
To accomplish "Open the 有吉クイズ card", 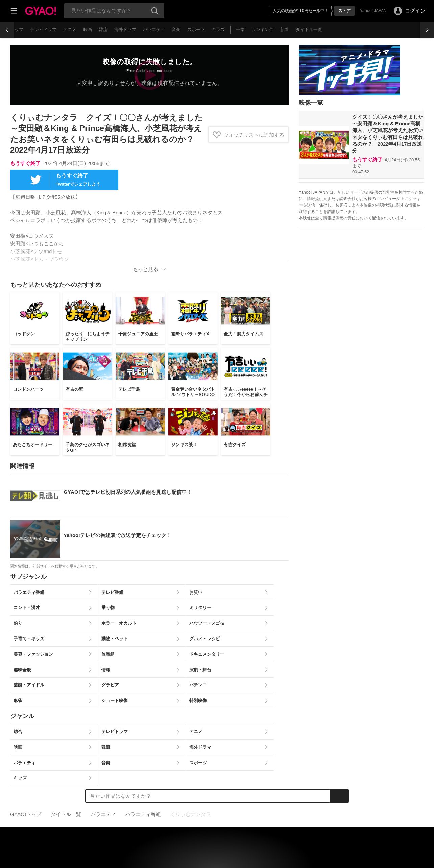I will [246, 429].
